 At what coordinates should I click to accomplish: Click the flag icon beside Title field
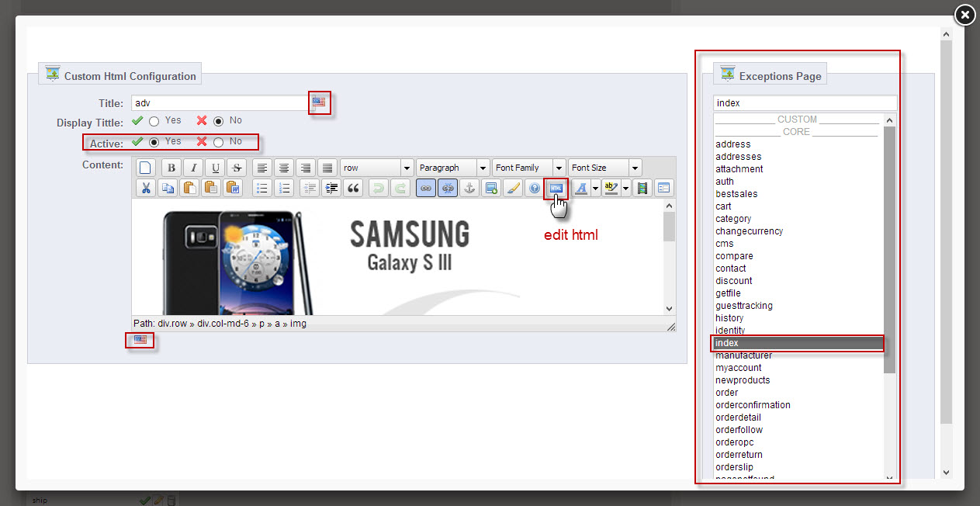(319, 102)
